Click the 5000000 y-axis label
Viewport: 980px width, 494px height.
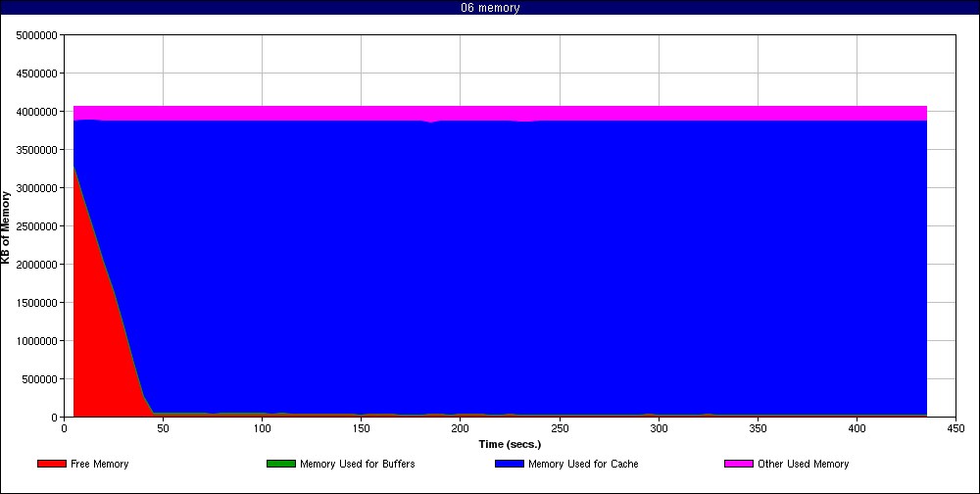point(39,35)
